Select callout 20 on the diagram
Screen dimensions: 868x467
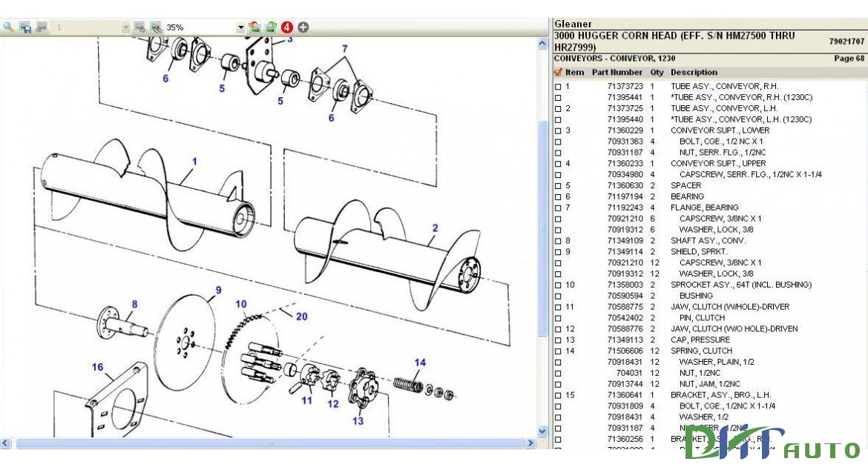coord(302,317)
